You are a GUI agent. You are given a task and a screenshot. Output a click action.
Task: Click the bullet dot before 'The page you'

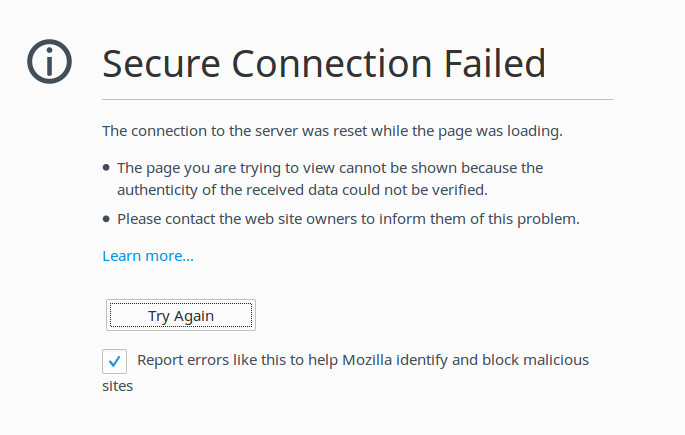pos(106,168)
